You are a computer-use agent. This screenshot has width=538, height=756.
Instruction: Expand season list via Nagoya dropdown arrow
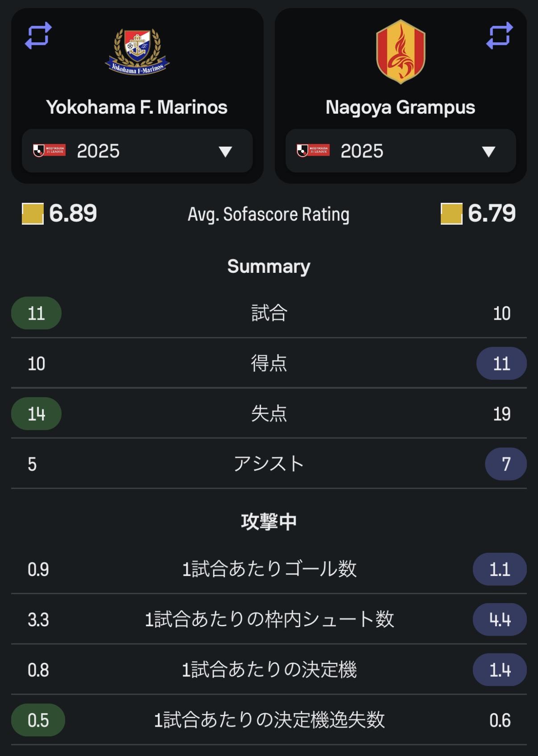[489, 152]
